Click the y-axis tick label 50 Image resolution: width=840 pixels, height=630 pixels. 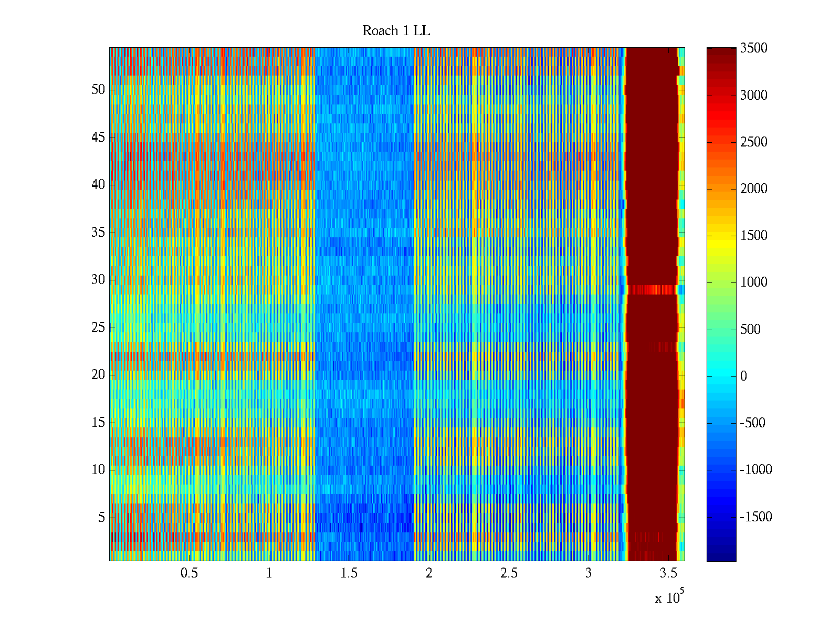(98, 90)
